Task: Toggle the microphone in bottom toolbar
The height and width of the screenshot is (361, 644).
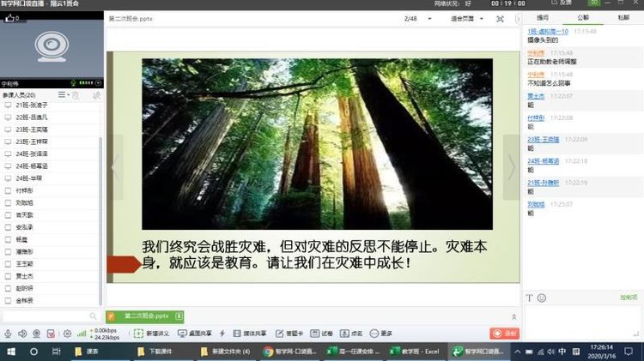Action: [9, 334]
